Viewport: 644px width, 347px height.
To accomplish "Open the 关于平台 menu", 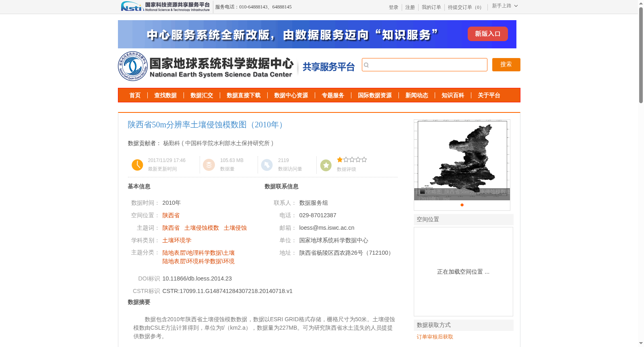I will click(489, 96).
